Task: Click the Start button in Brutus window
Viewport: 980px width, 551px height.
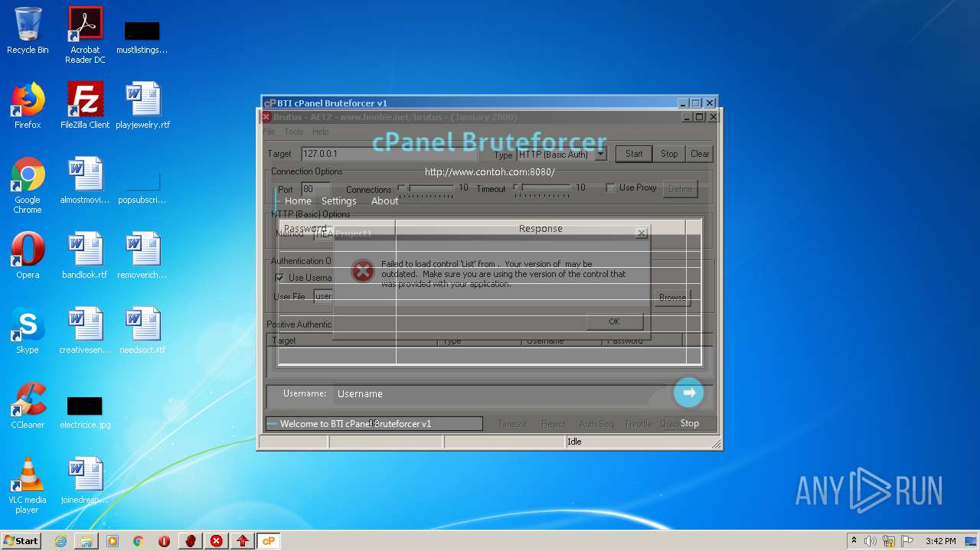Action: [634, 154]
